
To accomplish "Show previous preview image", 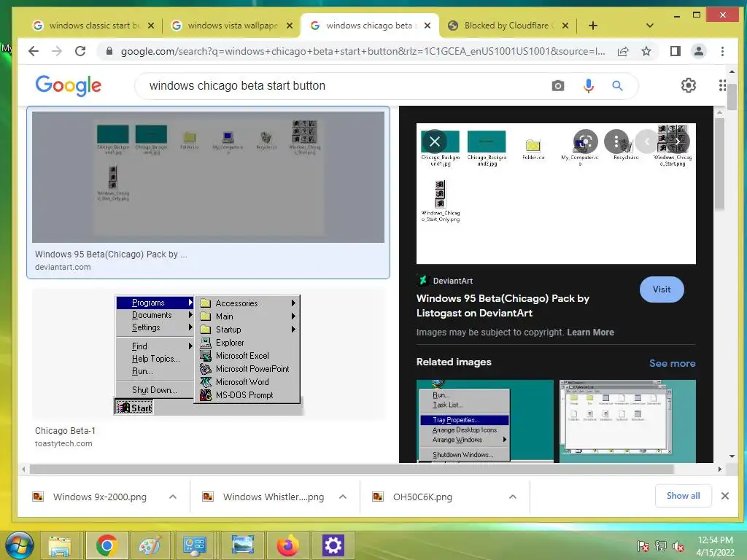I will pyautogui.click(x=647, y=141).
